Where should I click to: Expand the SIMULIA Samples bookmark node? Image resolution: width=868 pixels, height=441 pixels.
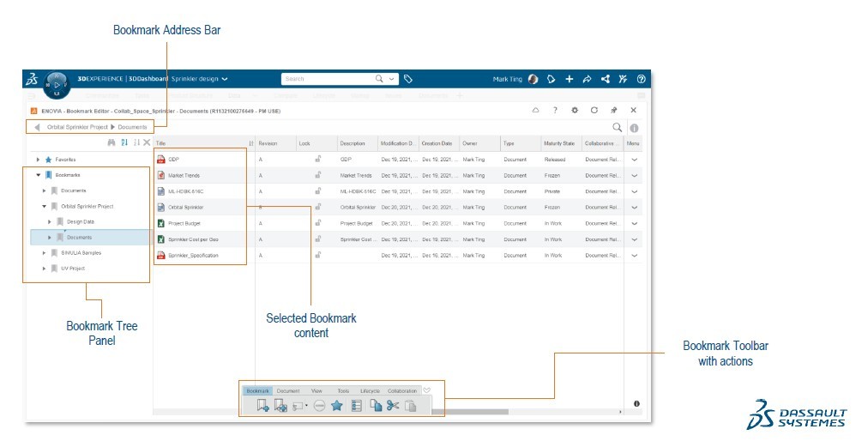(44, 253)
